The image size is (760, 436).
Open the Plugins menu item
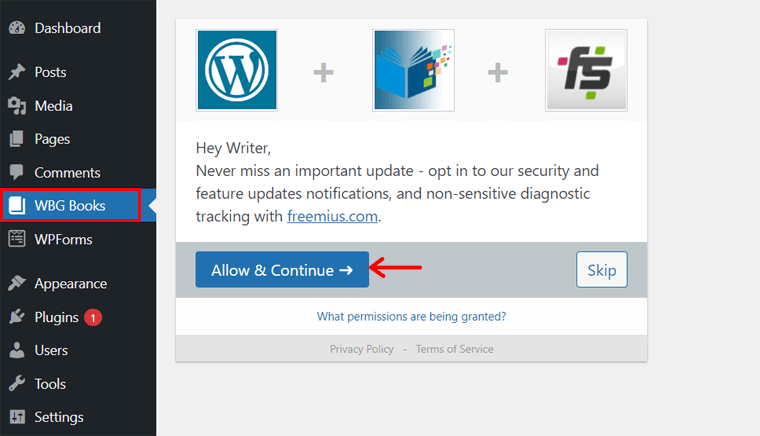pyautogui.click(x=56, y=317)
